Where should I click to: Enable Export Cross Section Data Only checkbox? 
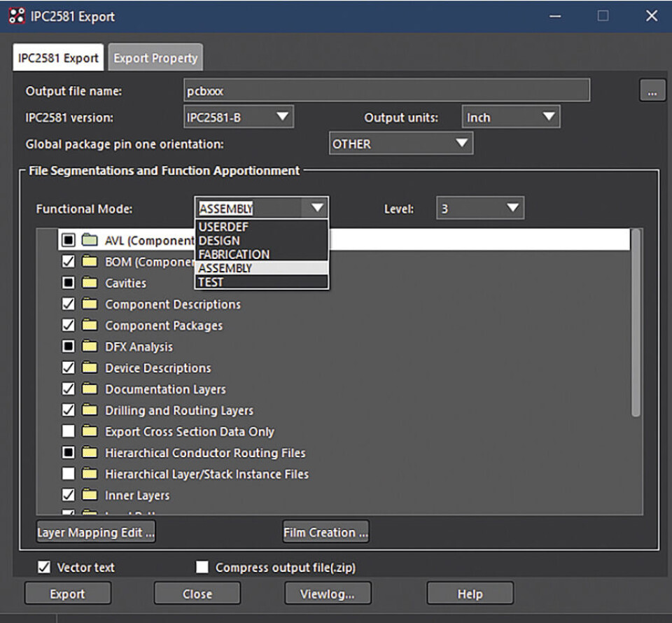(x=68, y=431)
